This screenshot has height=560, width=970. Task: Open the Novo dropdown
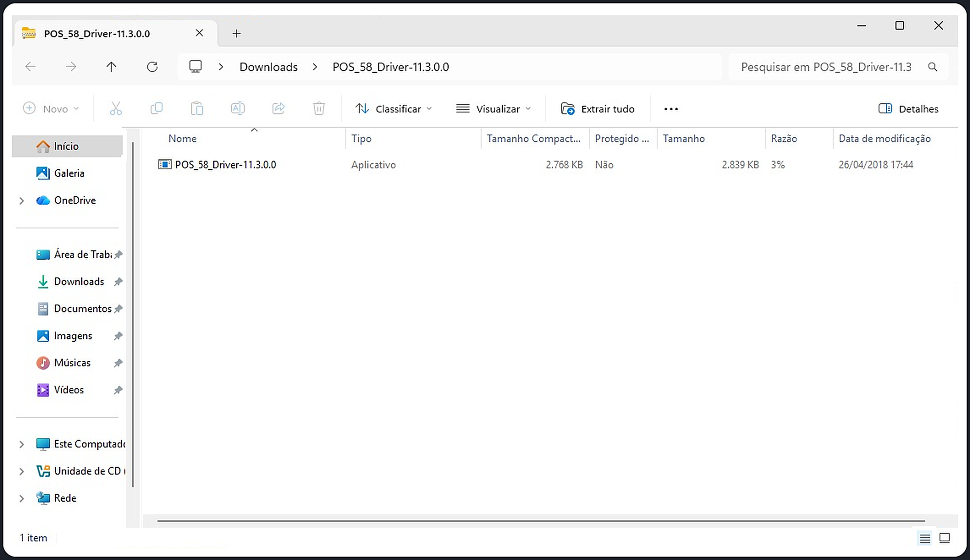click(51, 109)
